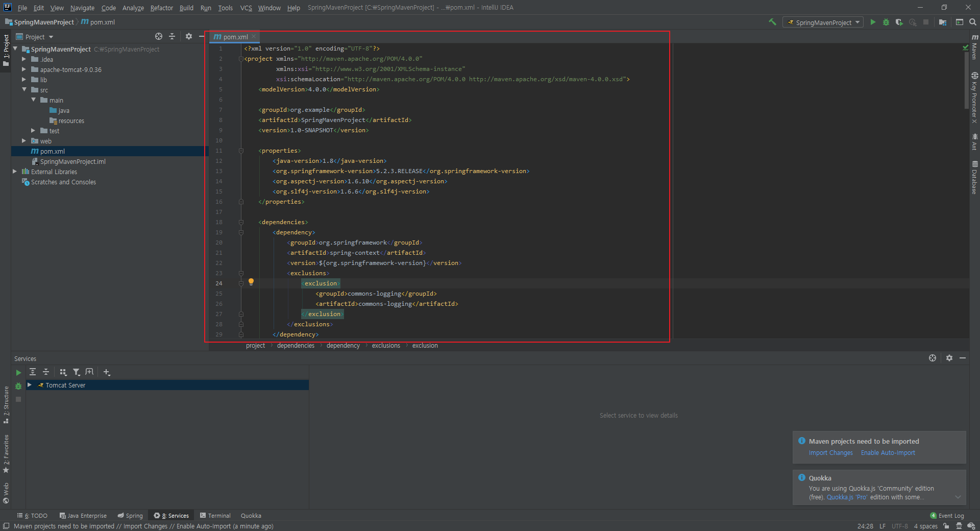980x531 pixels.
Task: Open Search Everywhere magnifier icon
Action: (973, 22)
